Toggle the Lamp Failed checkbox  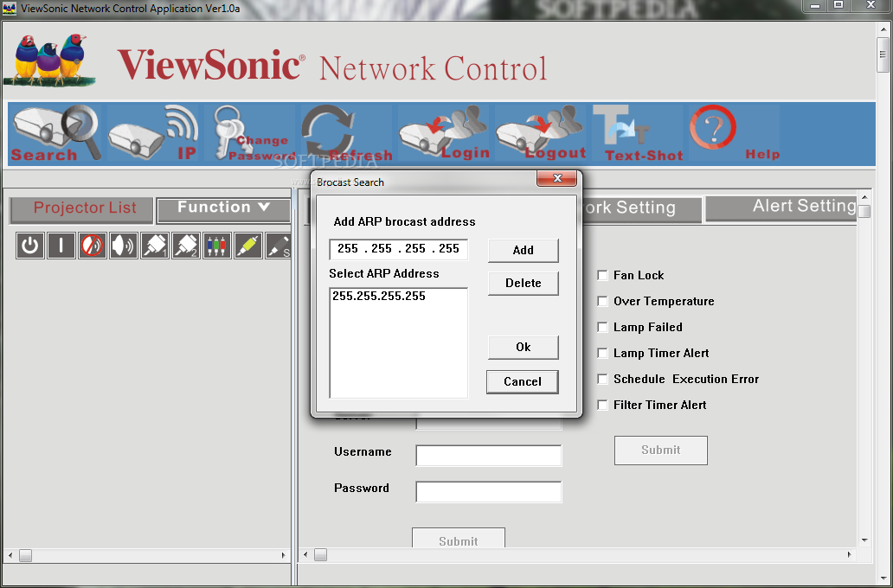(x=602, y=328)
